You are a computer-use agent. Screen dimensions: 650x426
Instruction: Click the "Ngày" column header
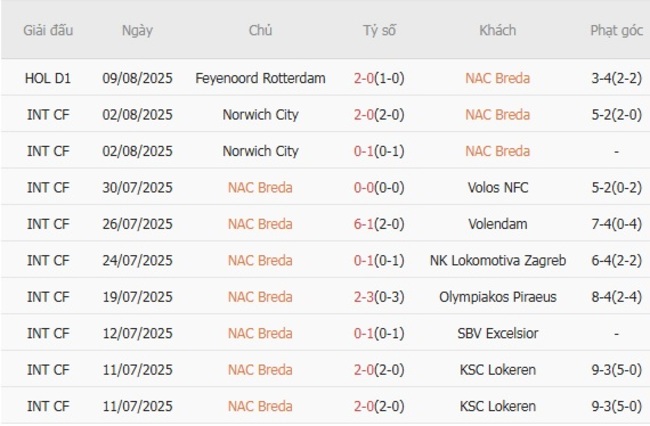pyautogui.click(x=137, y=30)
